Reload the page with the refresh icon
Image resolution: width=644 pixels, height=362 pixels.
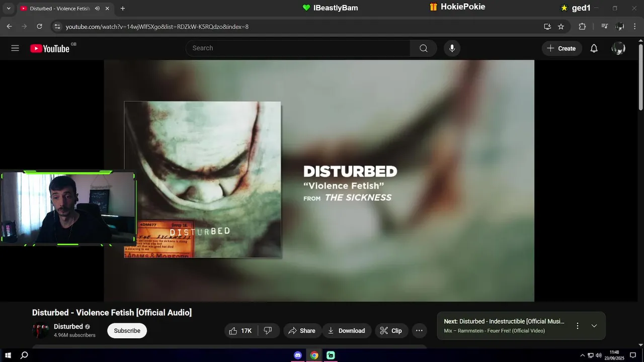(x=39, y=26)
